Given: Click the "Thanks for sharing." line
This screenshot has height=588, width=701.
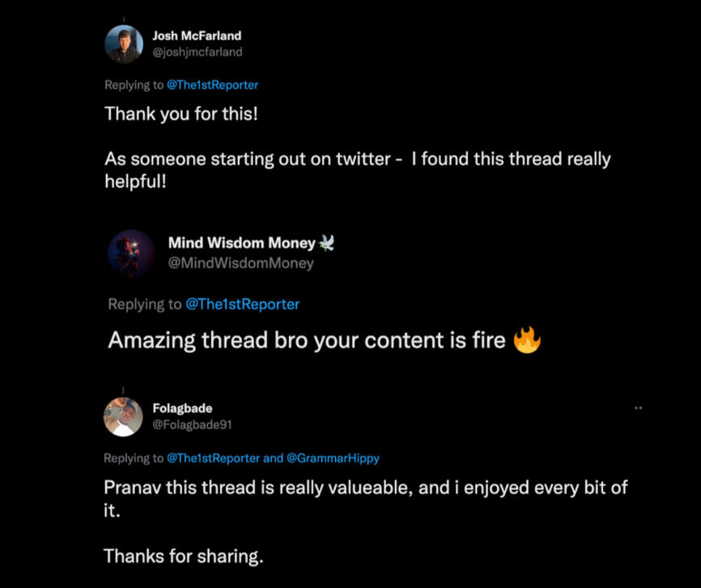Looking at the screenshot, I should 184,556.
